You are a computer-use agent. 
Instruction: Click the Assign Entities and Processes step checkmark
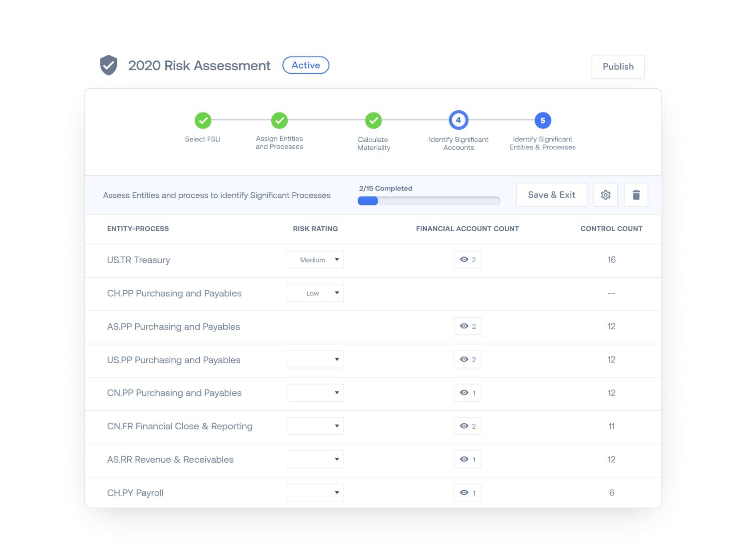279,120
